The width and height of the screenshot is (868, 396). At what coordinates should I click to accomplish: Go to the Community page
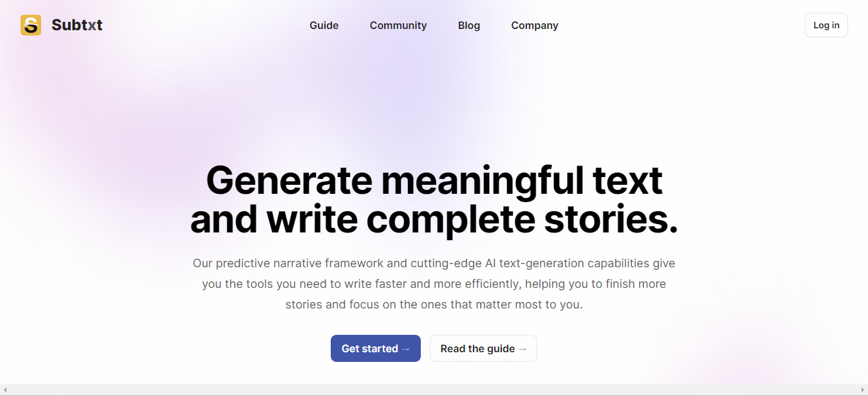click(x=398, y=25)
